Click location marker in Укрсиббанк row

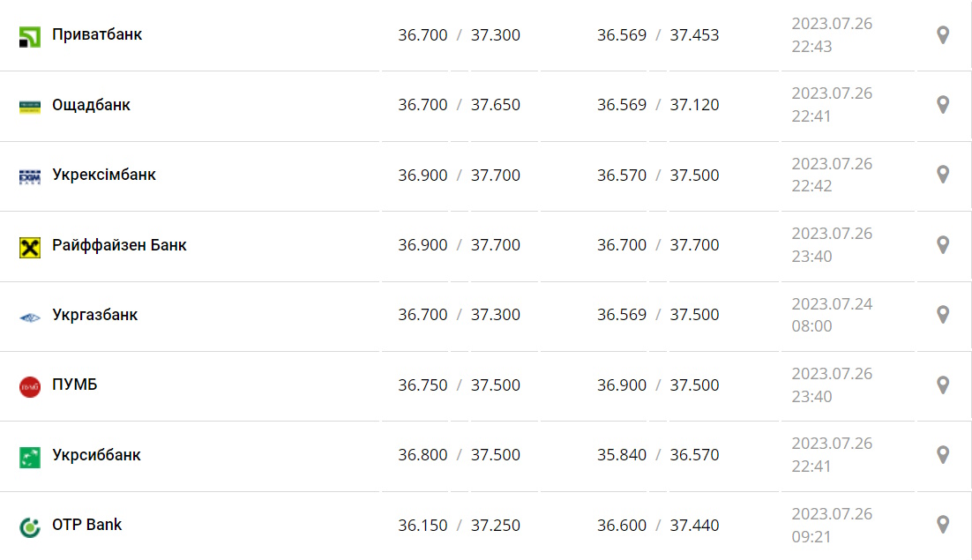coord(942,455)
